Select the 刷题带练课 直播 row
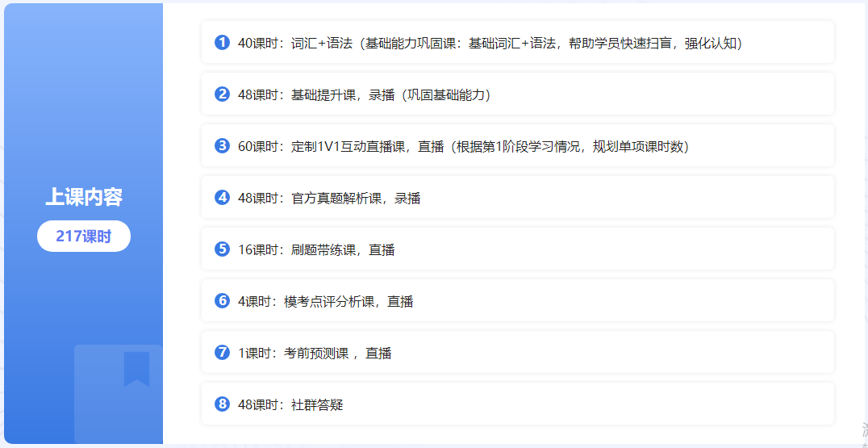This screenshot has height=448, width=868. pos(517,249)
